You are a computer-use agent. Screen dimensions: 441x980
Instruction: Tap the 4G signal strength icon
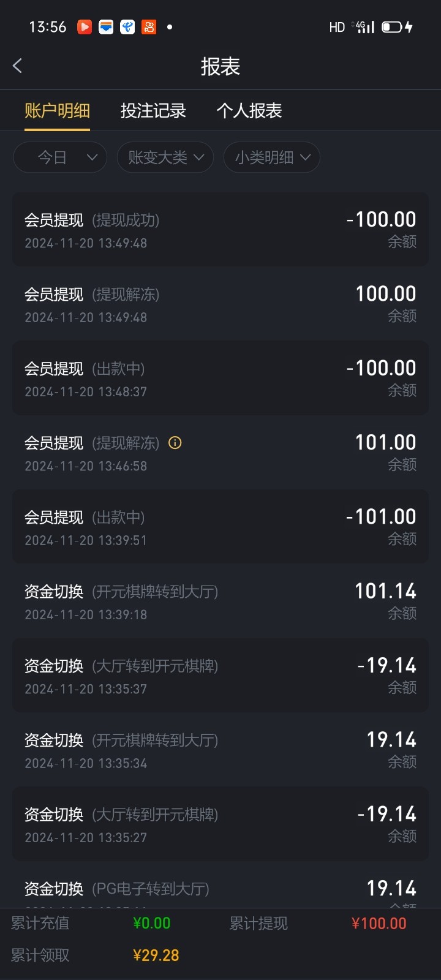coord(365,27)
